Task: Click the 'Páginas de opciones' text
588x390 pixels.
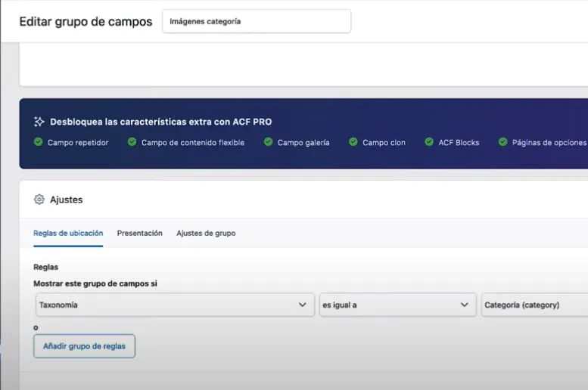Action: point(549,142)
